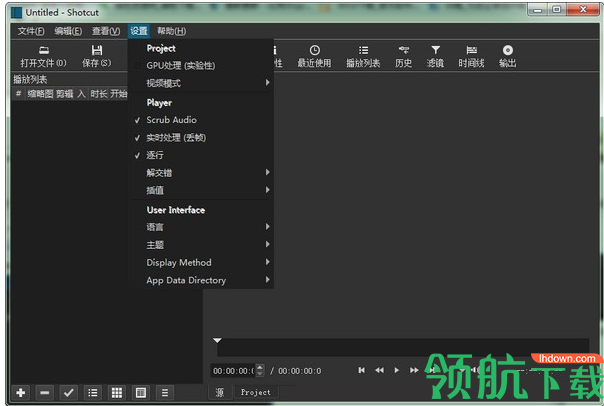Add item with playlist plus button
Image resolution: width=604 pixels, height=406 pixels.
(x=21, y=393)
